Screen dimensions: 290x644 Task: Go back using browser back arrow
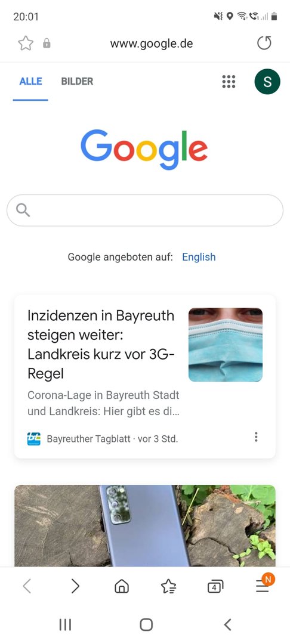(x=27, y=587)
